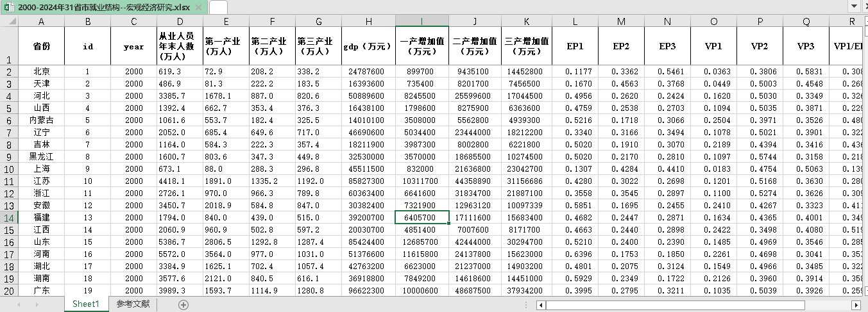Click 浙江 VP2 value 0.5274
The height and width of the screenshot is (312, 868).
[760, 193]
